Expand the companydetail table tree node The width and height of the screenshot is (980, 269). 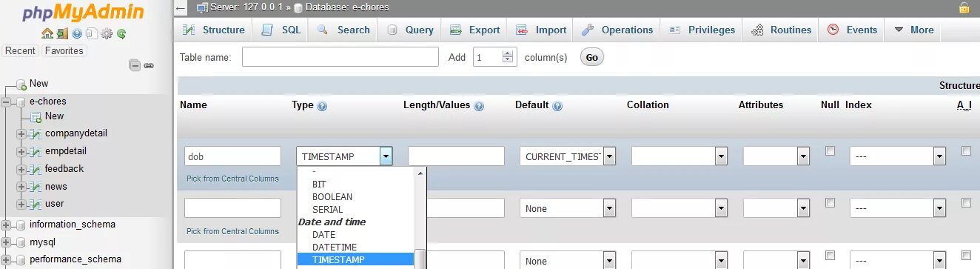click(21, 134)
